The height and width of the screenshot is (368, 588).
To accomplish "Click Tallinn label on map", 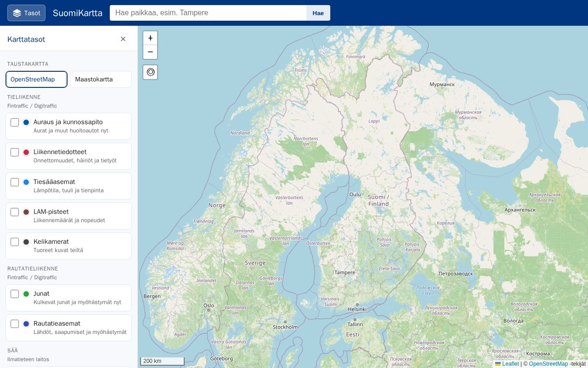I will 355,324.
